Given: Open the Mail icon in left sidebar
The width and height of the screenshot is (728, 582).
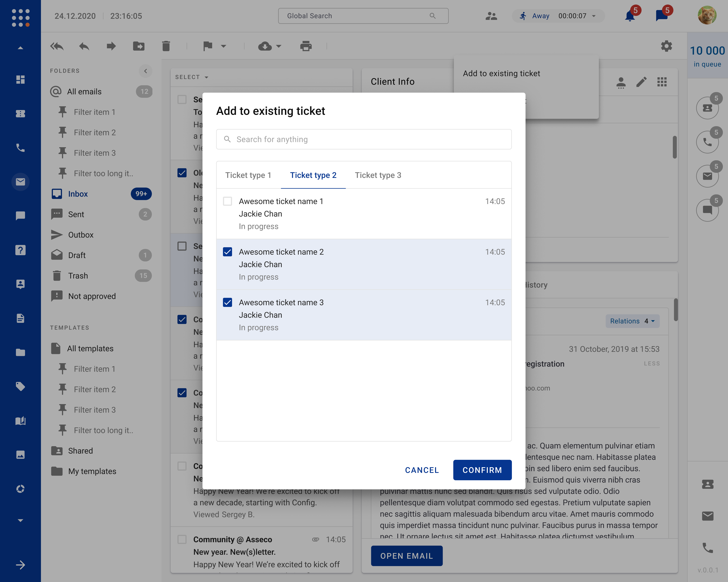Looking at the screenshot, I should (x=20, y=182).
